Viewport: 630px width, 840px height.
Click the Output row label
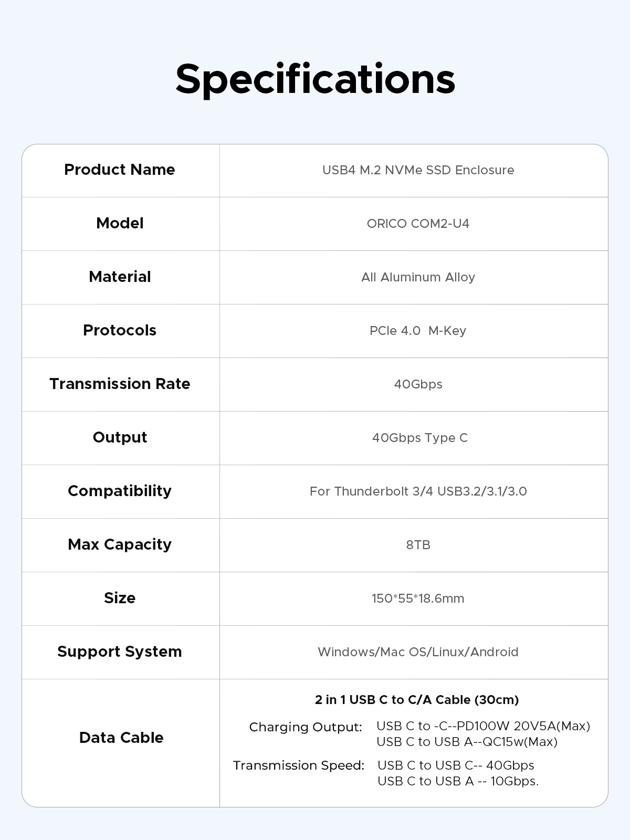(120, 437)
